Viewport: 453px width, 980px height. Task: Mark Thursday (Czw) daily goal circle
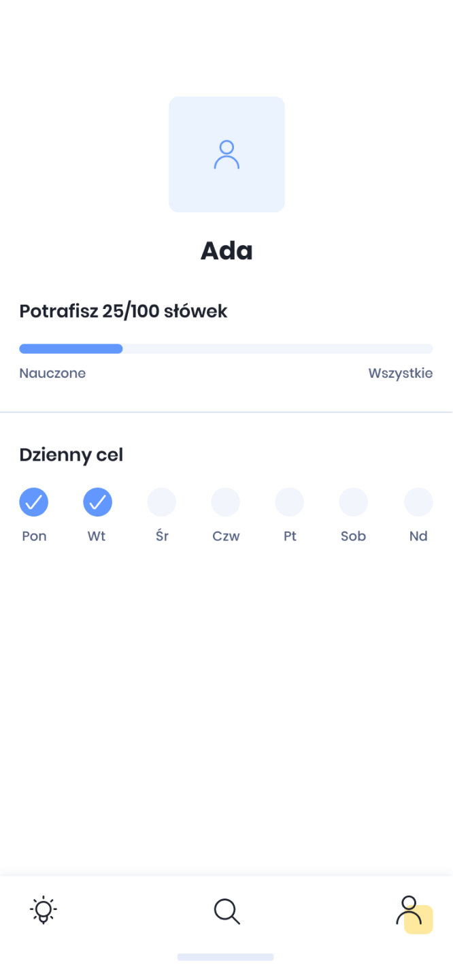point(225,502)
